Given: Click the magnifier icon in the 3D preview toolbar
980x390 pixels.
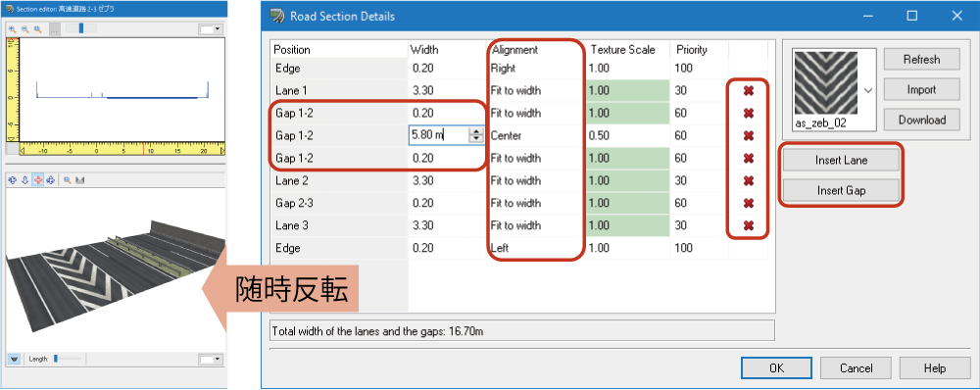Looking at the screenshot, I should click(68, 180).
